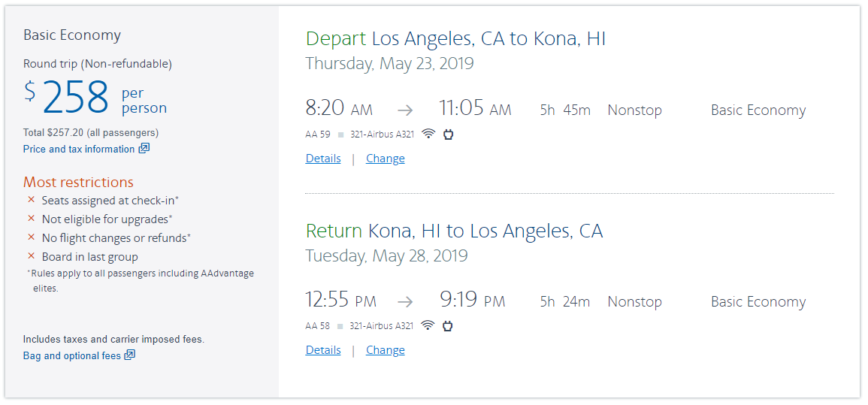Open Details for the departing Los Angeles flight
Screen dimensions: 868x405
point(323,159)
